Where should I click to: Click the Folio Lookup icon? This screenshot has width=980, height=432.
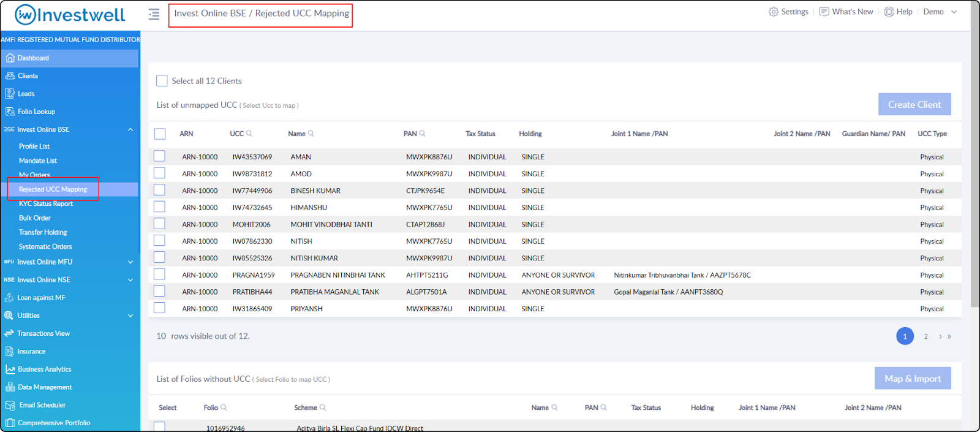[x=10, y=112]
